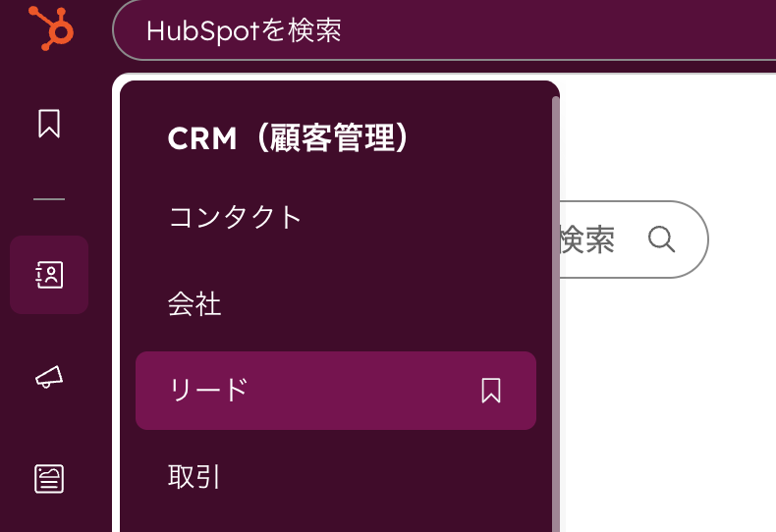Open the Marketing megaphone sidebar icon
This screenshot has height=532, width=776.
[49, 377]
